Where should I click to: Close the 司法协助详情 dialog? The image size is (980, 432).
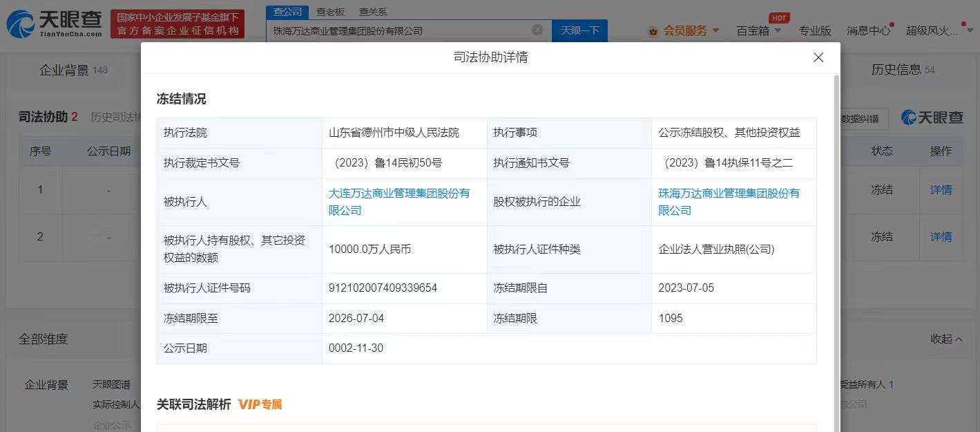818,57
